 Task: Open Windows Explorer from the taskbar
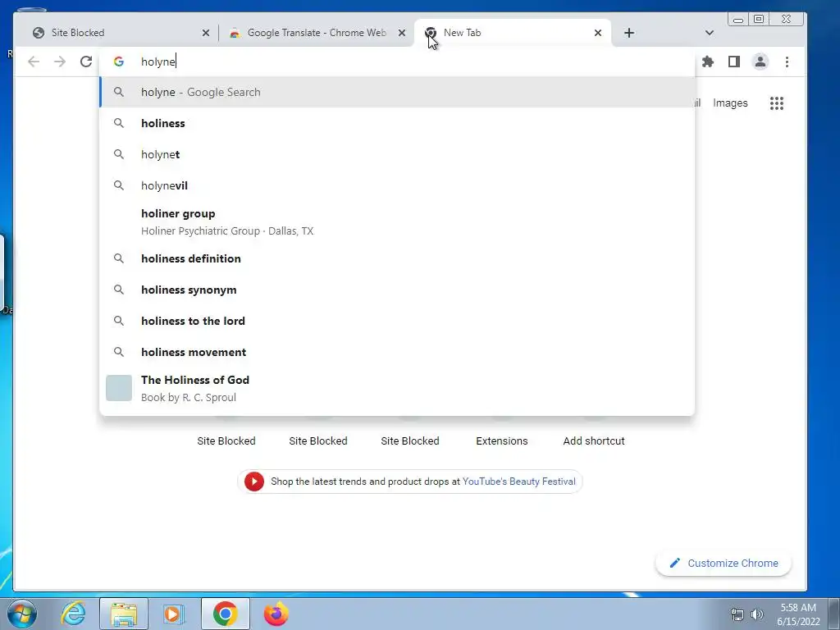[124, 614]
